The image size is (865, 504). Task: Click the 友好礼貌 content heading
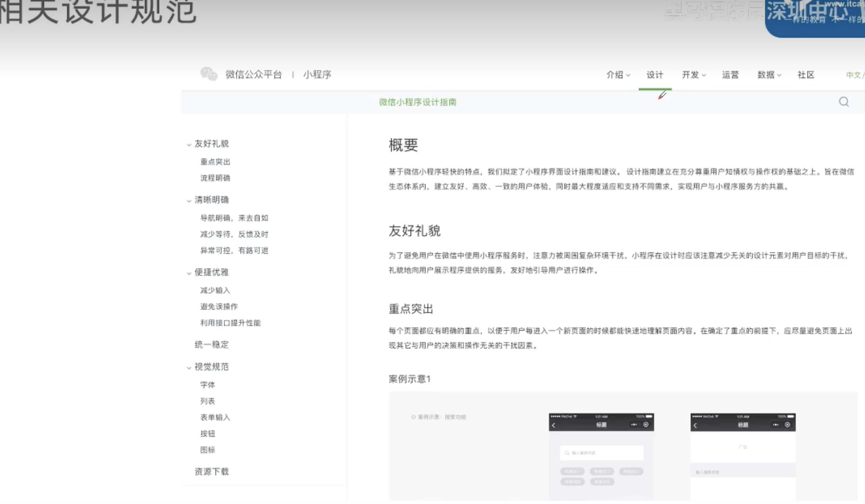(x=414, y=231)
